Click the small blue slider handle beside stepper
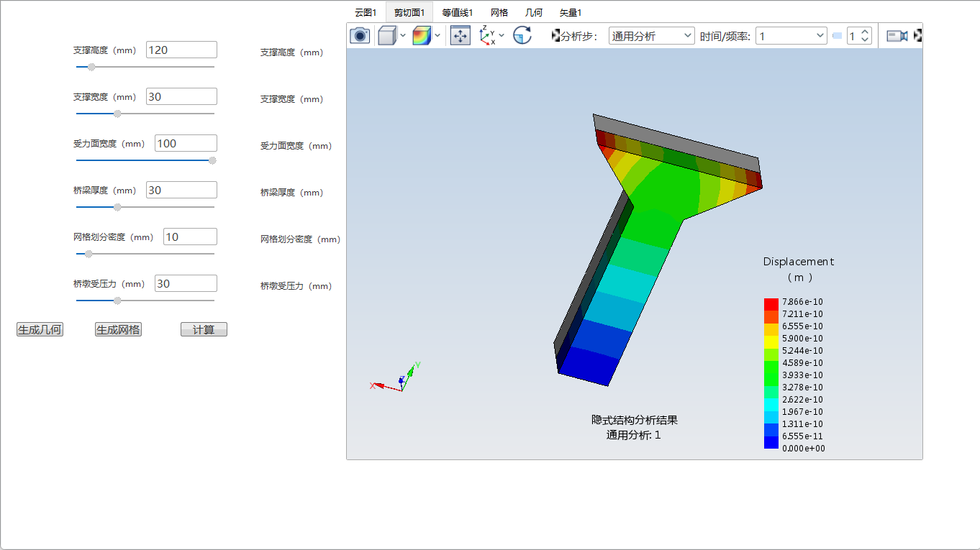The width and height of the screenshot is (980, 550). click(837, 36)
